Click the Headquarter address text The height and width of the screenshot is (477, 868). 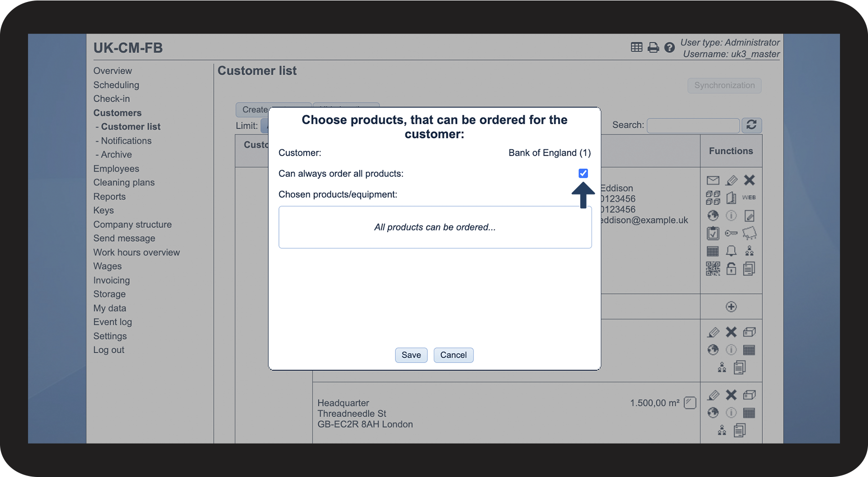[365, 414]
